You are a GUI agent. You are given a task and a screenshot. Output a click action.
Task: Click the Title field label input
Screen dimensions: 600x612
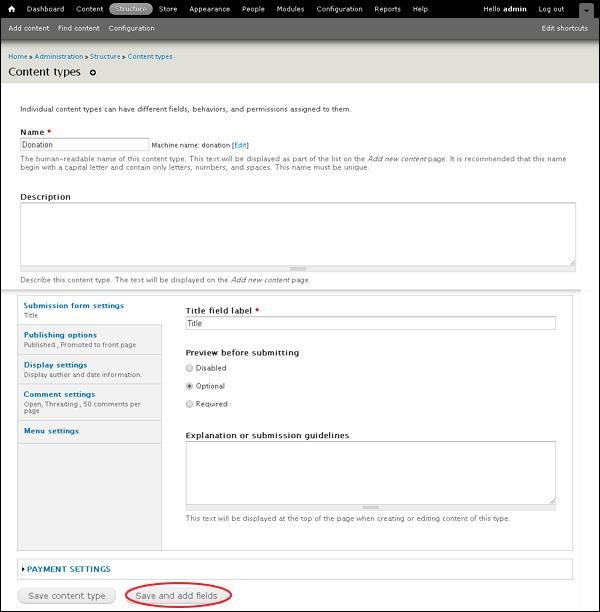(x=370, y=323)
